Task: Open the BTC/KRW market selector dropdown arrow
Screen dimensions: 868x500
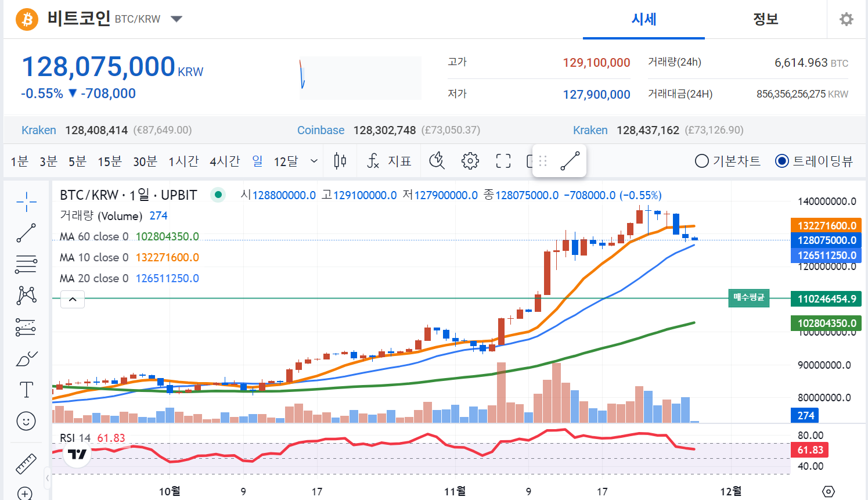Action: [177, 19]
